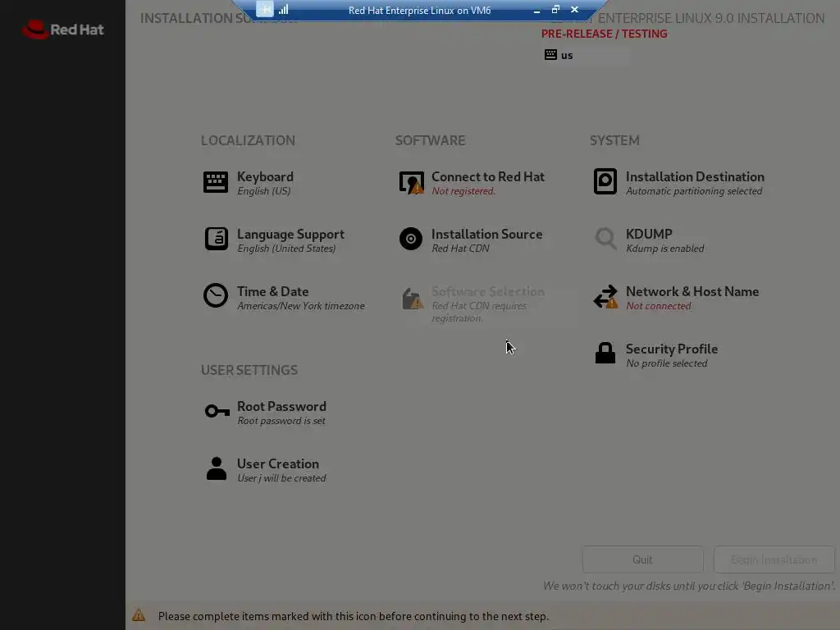This screenshot has width=840, height=630.
Task: Open Installation Destination disk icon
Action: (x=605, y=181)
